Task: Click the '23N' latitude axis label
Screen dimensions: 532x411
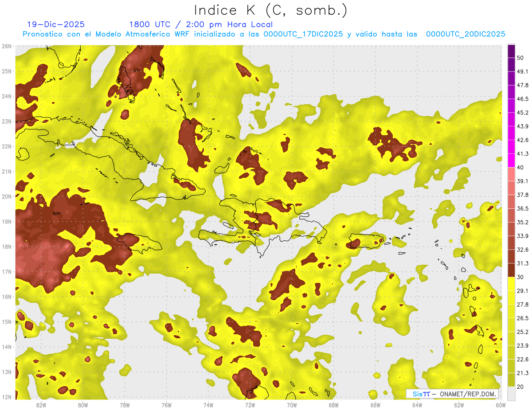Action: click(x=7, y=121)
